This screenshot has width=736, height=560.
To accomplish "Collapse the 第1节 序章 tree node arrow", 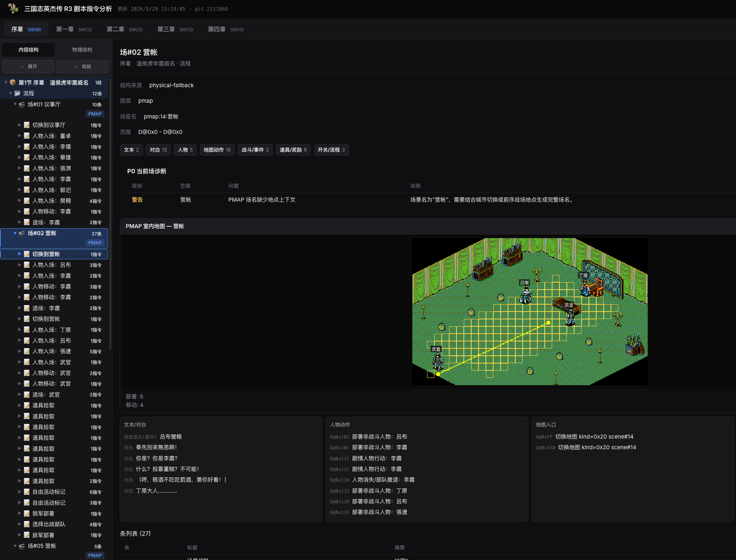I will pyautogui.click(x=6, y=82).
